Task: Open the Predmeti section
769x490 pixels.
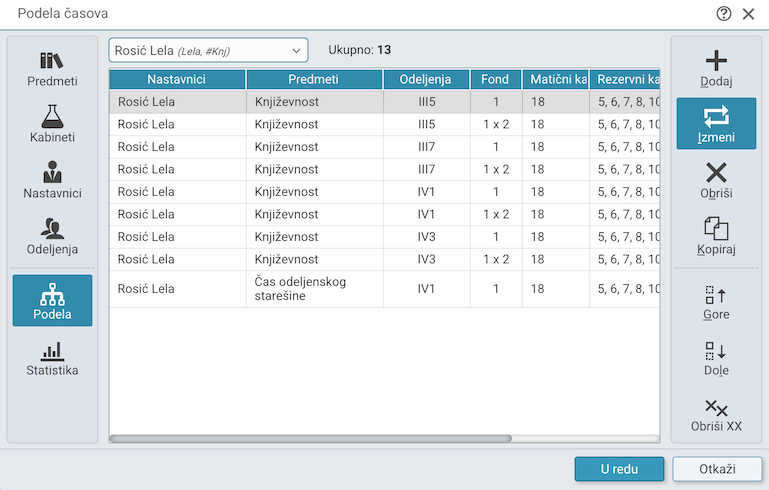Action: coord(52,69)
